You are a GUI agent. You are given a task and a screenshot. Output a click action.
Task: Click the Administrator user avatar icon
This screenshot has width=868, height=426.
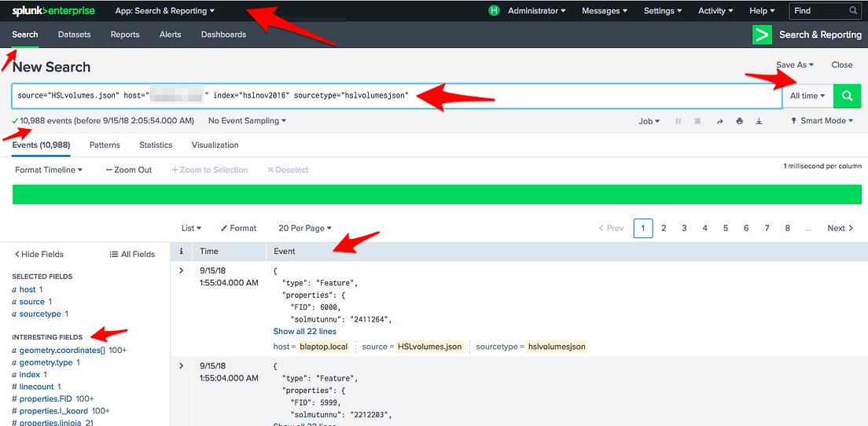point(495,10)
